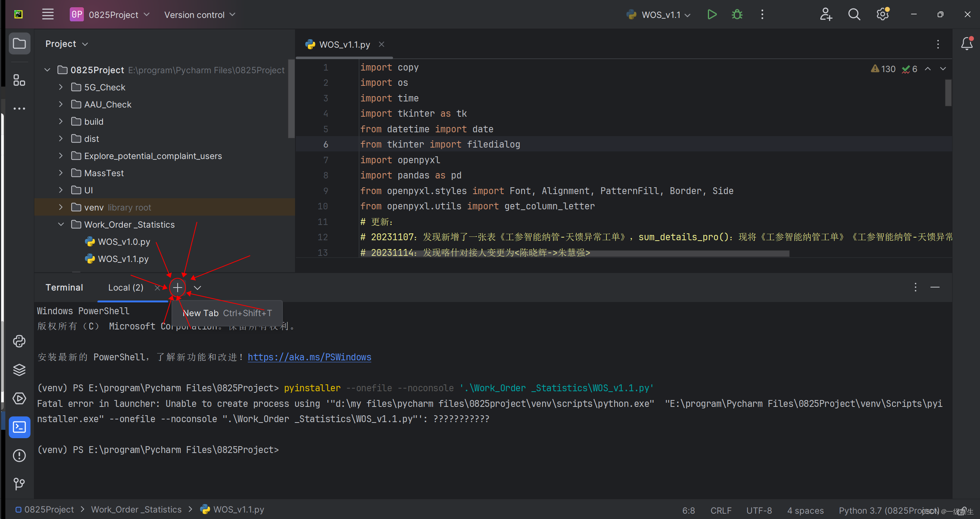Open the Project tool window icon
Image resolution: width=980 pixels, height=519 pixels.
pyautogui.click(x=19, y=43)
